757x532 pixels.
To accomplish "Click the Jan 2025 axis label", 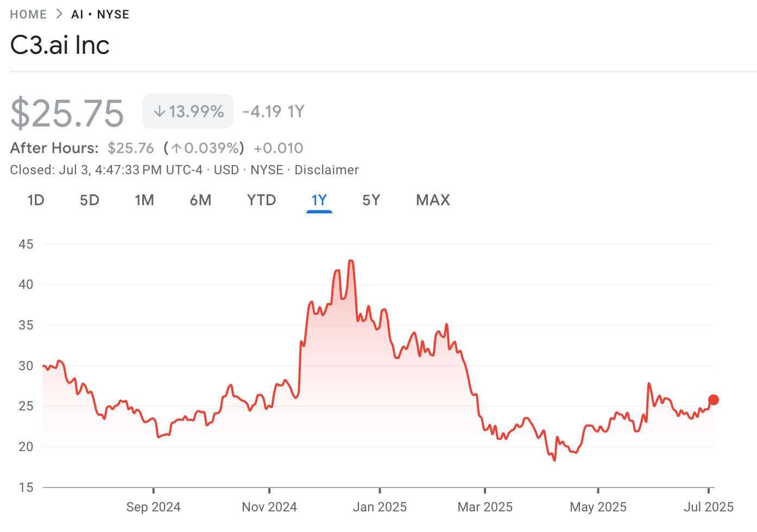I will (x=380, y=507).
